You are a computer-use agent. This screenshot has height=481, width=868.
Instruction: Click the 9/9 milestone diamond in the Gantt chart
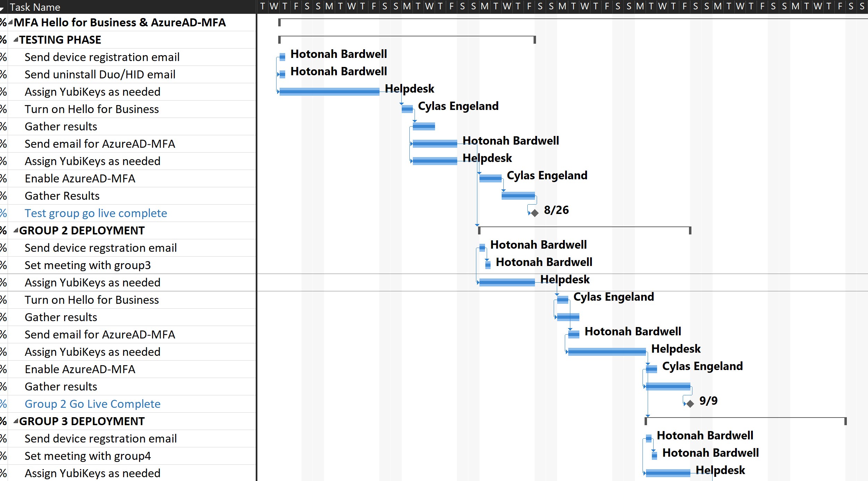[x=690, y=404]
